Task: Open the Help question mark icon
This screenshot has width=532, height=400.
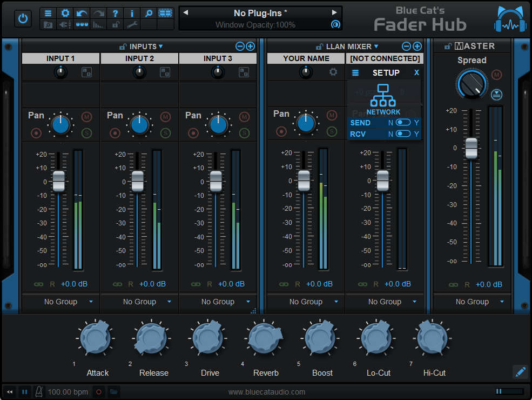Action: tap(116, 13)
